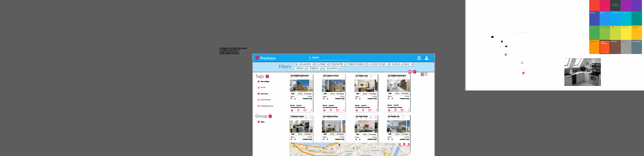The image size is (644, 156).
Task: Click the tag icon on 43 Hollyhox Ave. card
Action: point(370,110)
